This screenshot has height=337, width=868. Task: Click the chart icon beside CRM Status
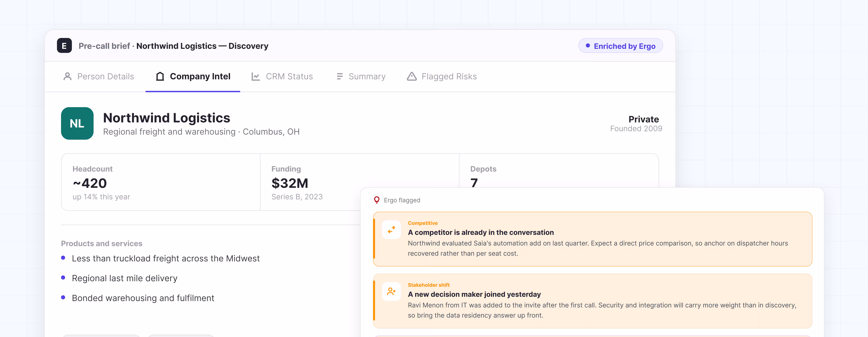click(x=256, y=76)
